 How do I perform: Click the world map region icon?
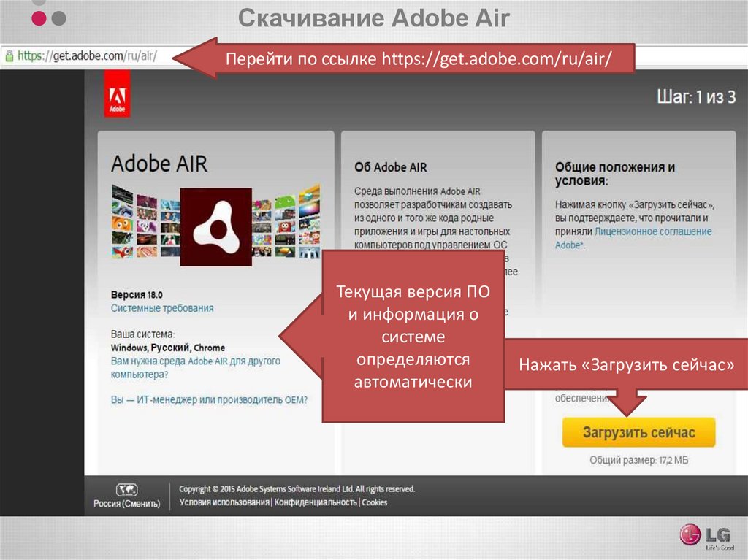(127, 490)
